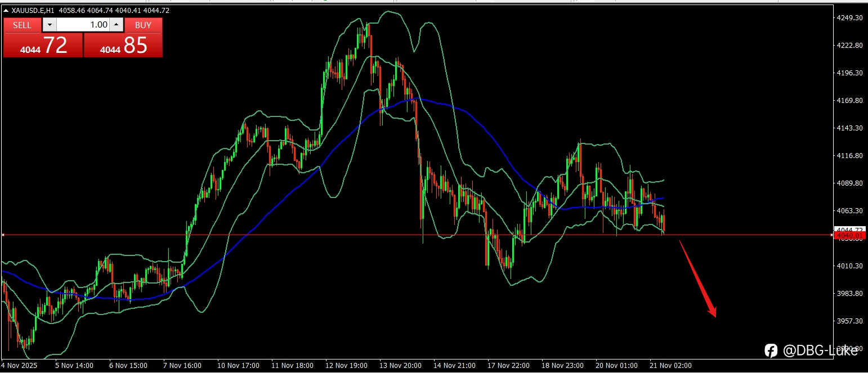Click the 4249.30 price axis label
Screen dimensions: 868x373
tap(850, 18)
